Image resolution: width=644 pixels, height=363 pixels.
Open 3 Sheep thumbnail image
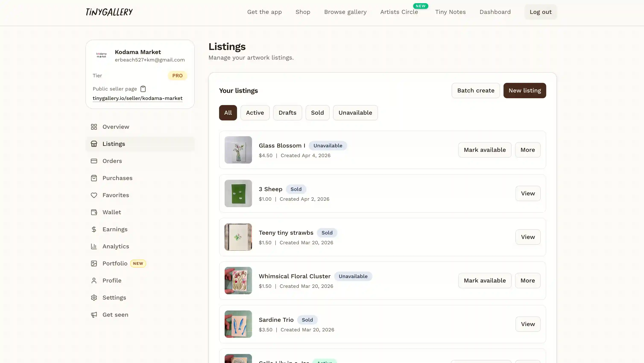238,193
